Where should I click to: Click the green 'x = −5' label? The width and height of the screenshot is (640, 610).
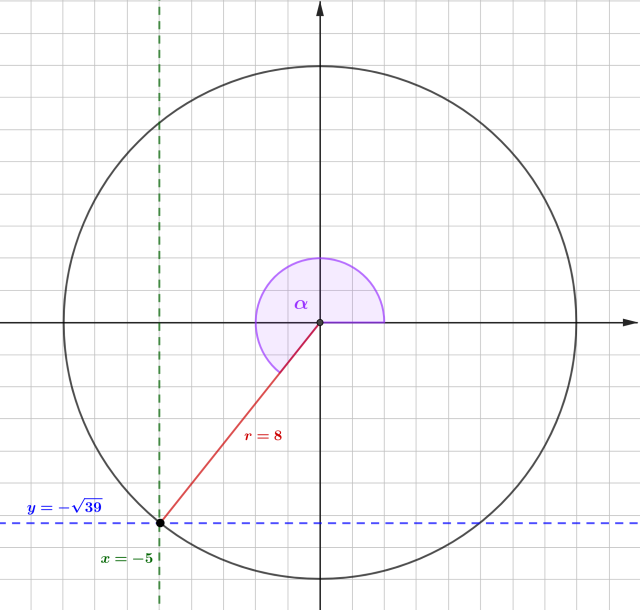127,558
